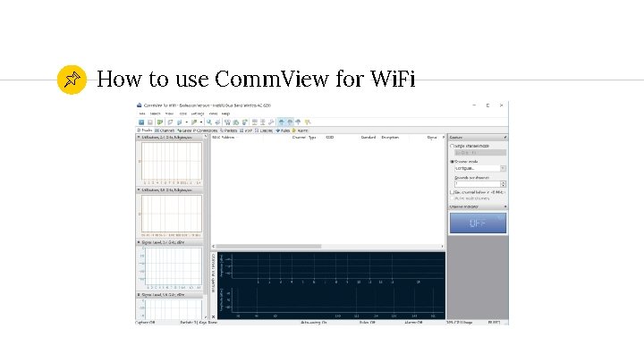Switch to the Channels tab
Screen dimensions: 644x362
coord(165,130)
